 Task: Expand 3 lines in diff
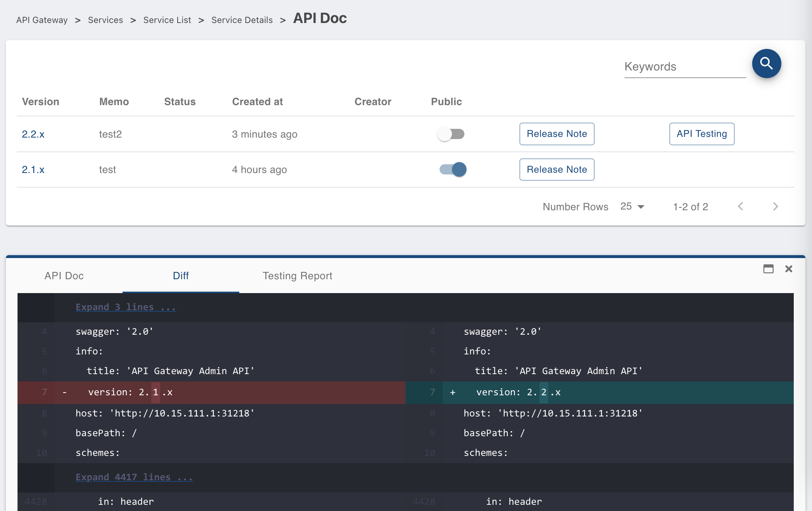coord(126,307)
